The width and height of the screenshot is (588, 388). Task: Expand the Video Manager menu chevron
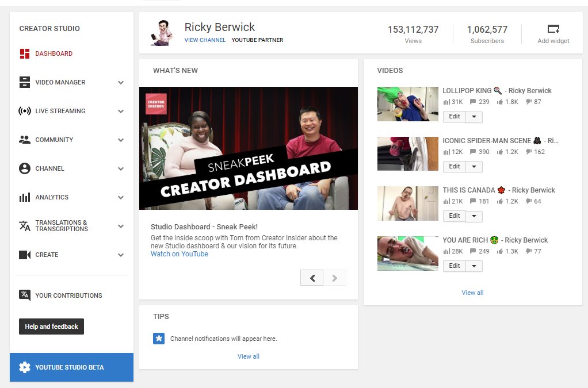pos(121,82)
